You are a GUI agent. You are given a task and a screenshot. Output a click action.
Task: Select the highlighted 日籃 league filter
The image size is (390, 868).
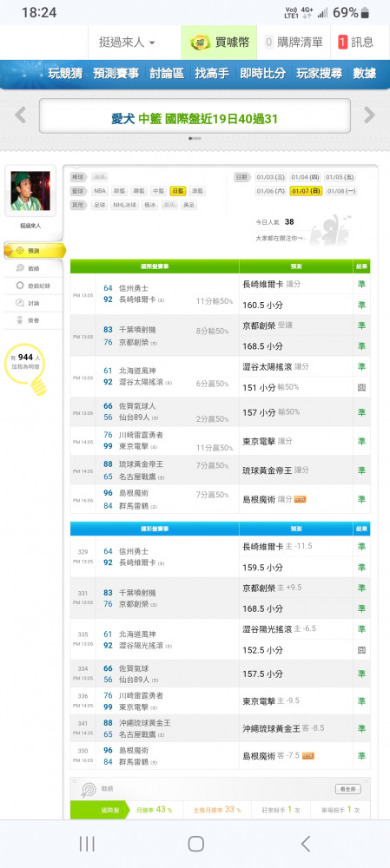(x=178, y=191)
